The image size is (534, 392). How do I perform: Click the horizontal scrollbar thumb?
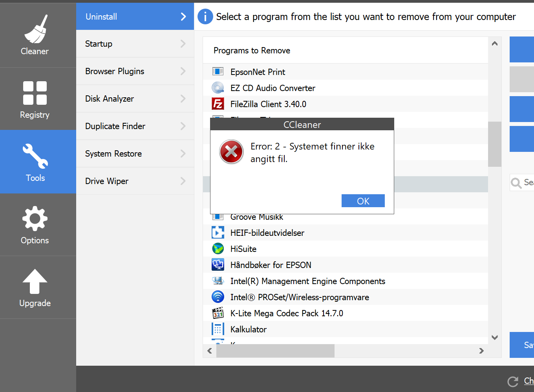(275, 351)
